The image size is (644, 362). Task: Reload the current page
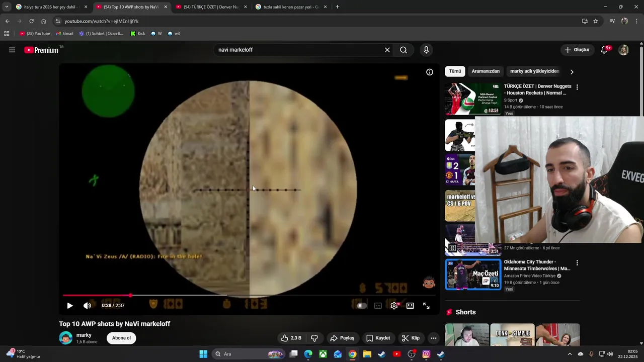click(31, 21)
